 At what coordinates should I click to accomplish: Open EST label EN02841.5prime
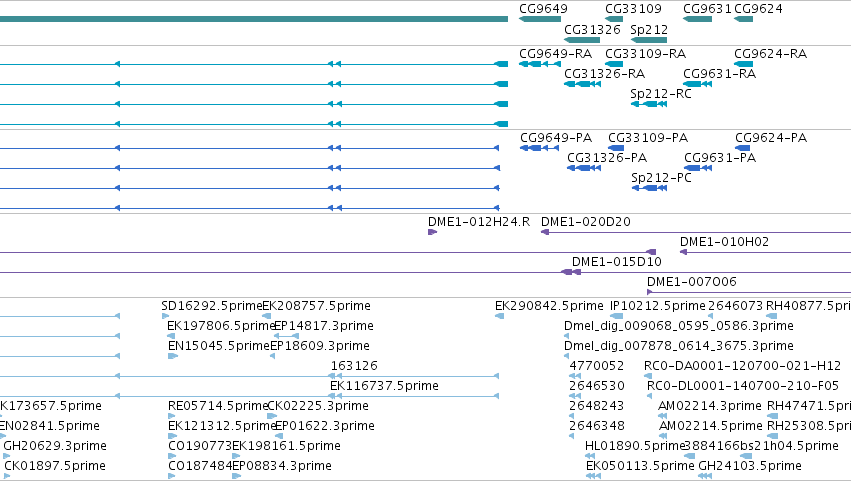pyautogui.click(x=50, y=426)
